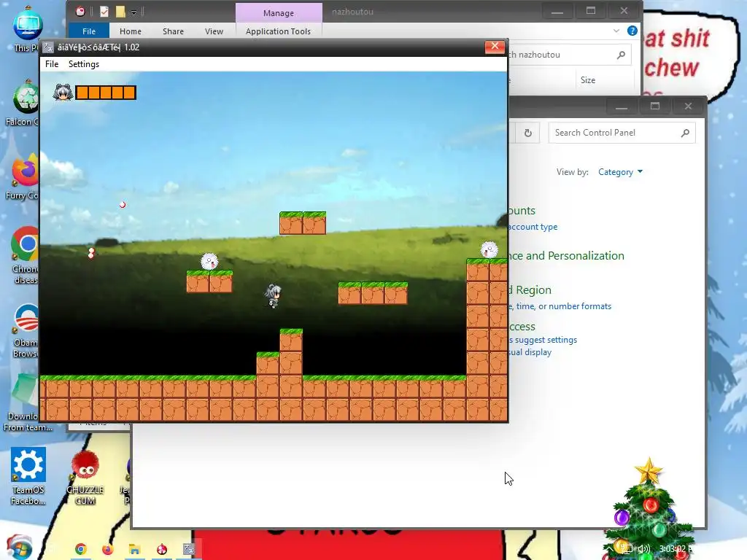Sort by the Size column header

click(588, 80)
